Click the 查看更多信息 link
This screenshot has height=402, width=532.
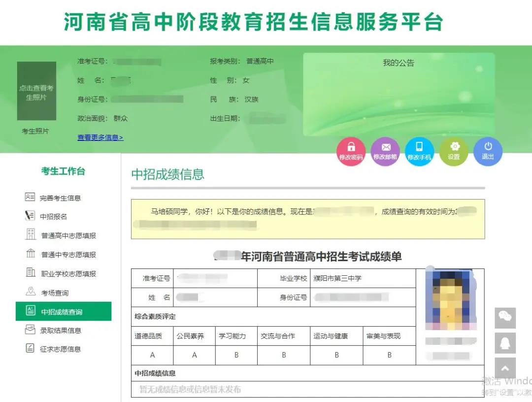coord(100,137)
